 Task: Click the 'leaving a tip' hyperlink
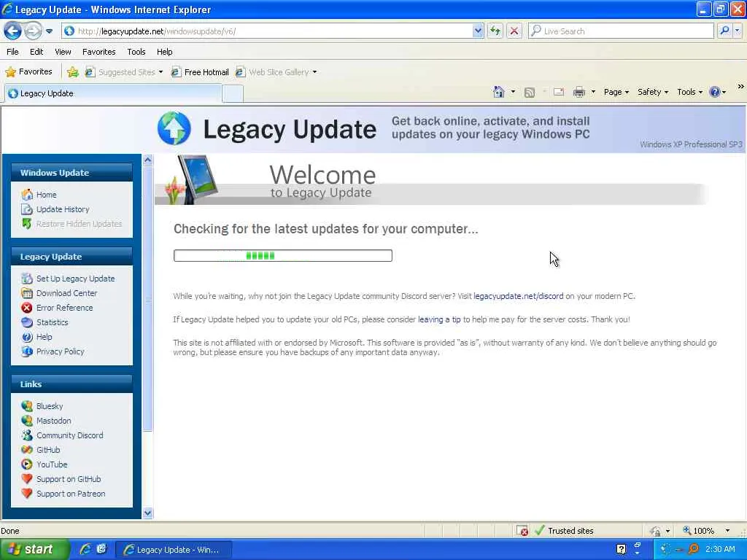[439, 319]
